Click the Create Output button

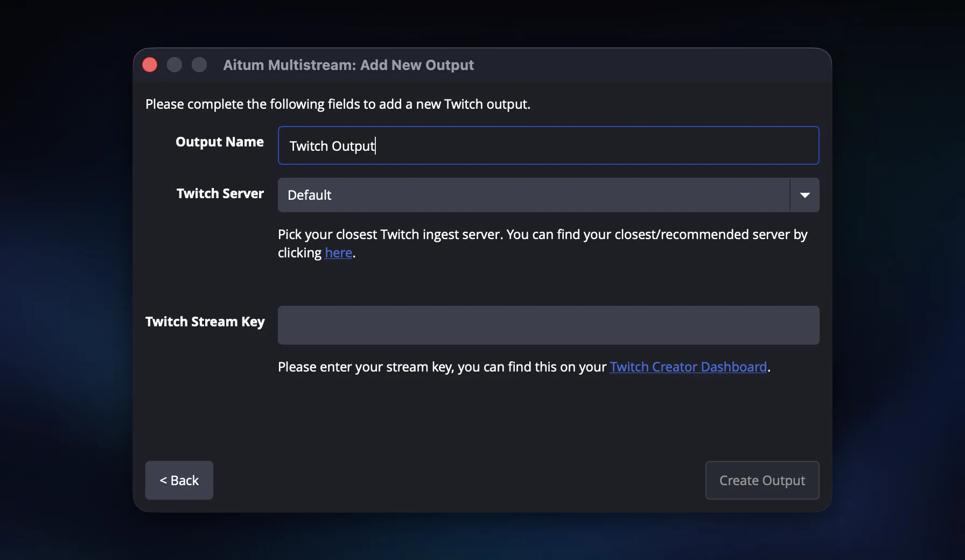point(762,480)
